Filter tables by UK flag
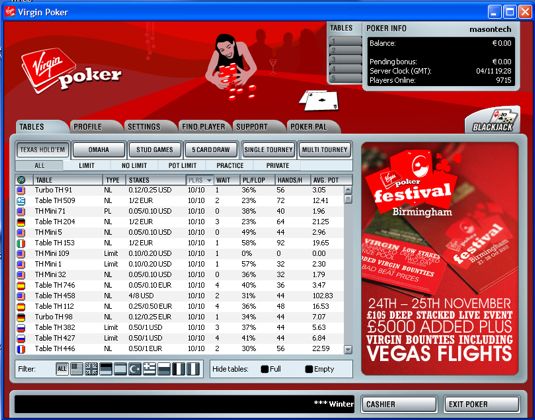 coord(91,369)
